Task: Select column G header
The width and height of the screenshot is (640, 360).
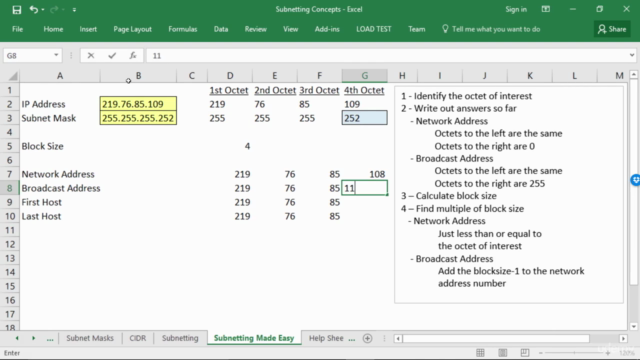Action: [364, 76]
